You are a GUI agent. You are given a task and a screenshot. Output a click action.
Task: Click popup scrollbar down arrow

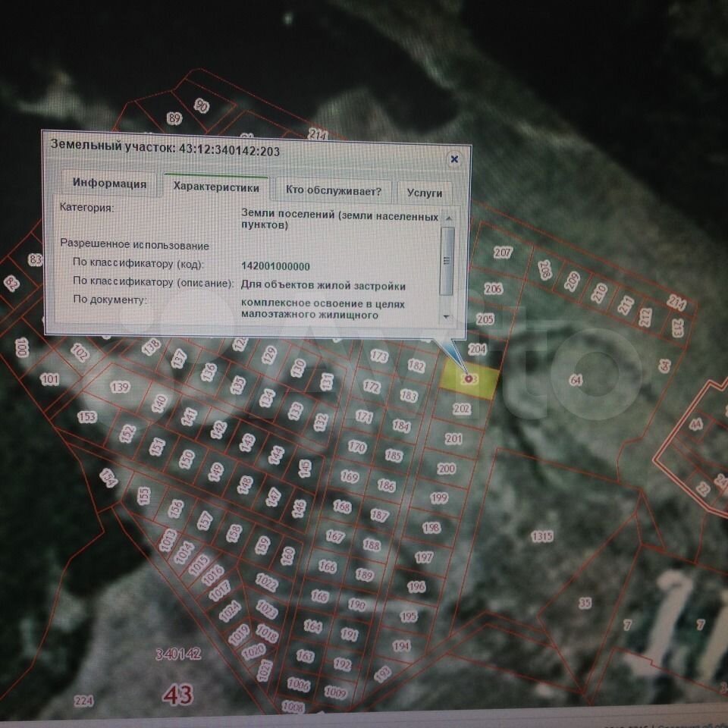(446, 316)
